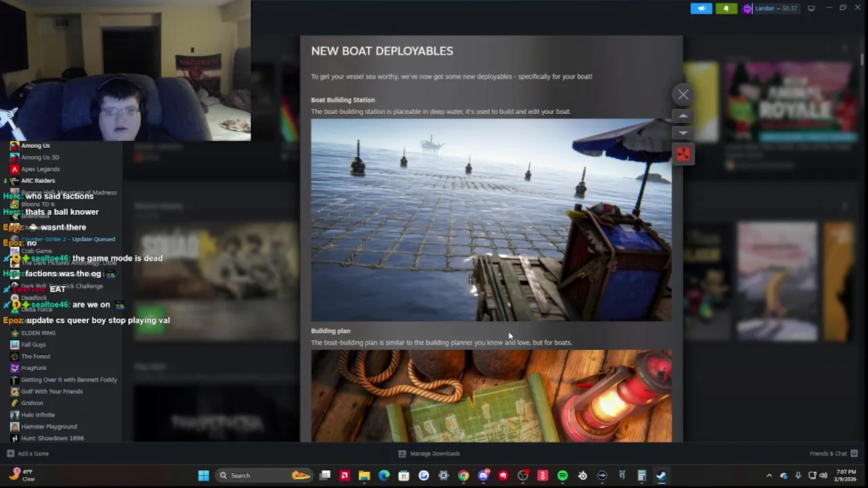Click Add a Game
868x488 pixels.
point(28,453)
